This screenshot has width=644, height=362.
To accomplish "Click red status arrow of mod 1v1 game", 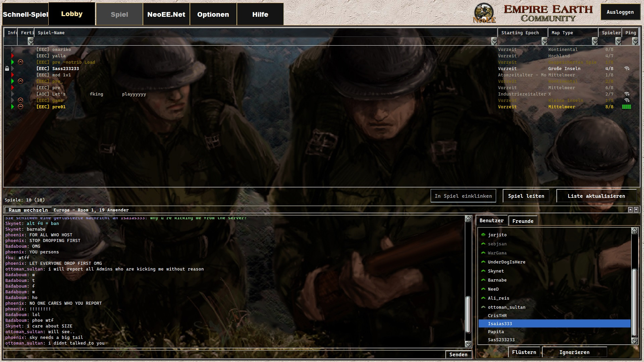I will tap(12, 75).
